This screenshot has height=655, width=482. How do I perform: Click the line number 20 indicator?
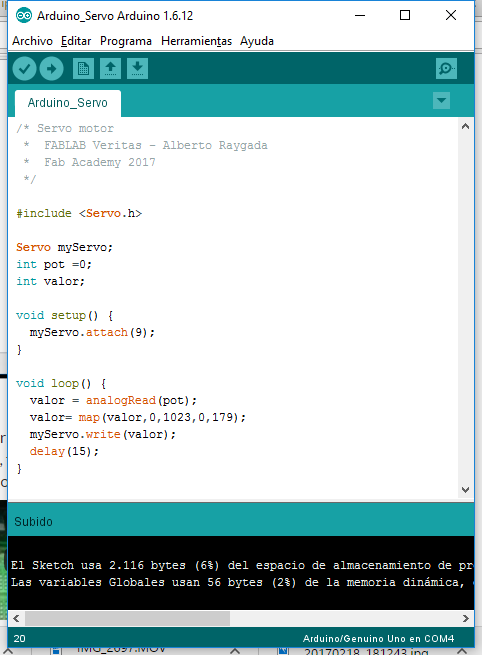tap(19, 639)
